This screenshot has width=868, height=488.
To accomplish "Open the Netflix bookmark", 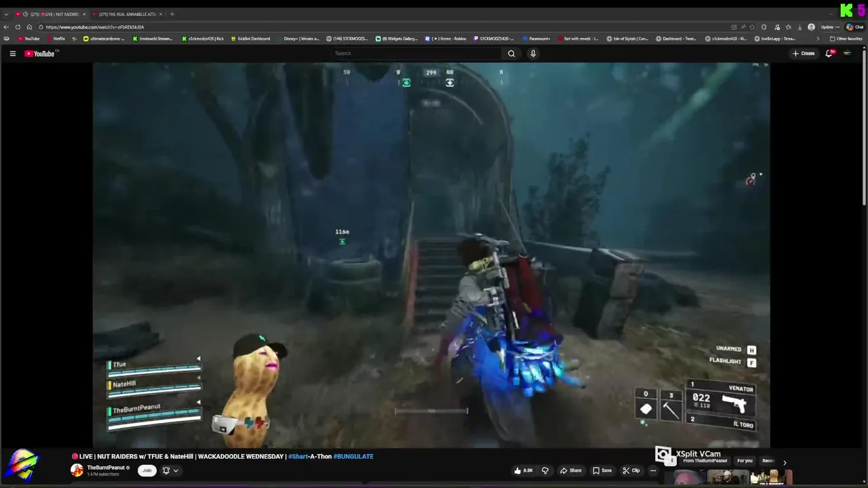I will [x=55, y=39].
